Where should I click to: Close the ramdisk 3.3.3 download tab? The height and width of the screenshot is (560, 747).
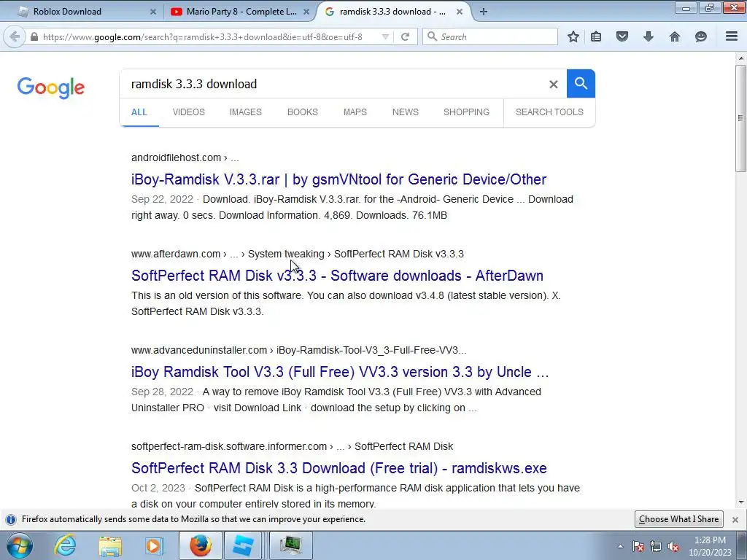point(460,12)
